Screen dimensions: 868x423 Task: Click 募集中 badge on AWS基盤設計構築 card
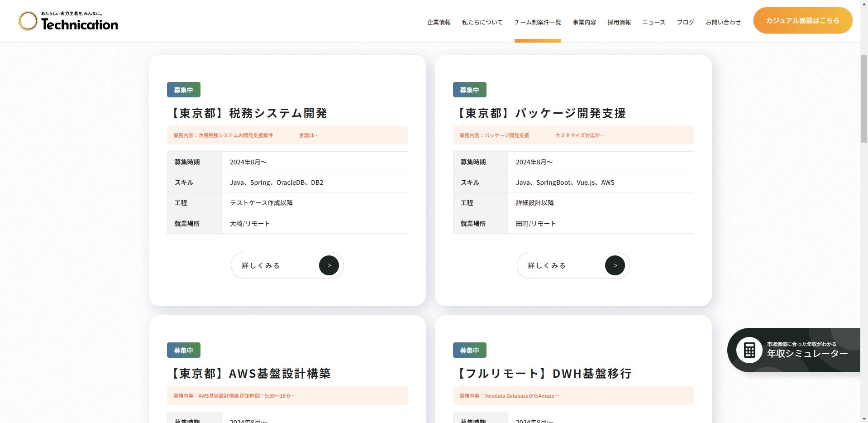[184, 350]
